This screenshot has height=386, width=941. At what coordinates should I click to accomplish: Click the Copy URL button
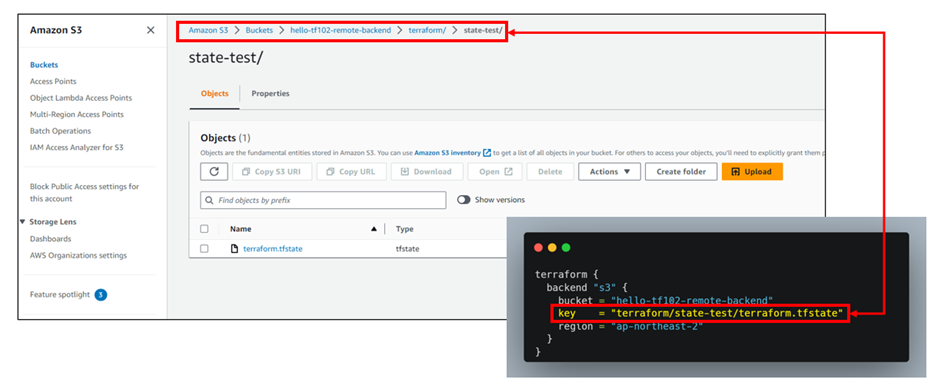tap(351, 172)
